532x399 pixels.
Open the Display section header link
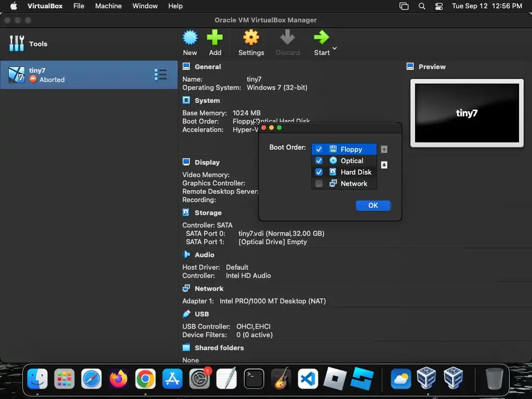(207, 162)
